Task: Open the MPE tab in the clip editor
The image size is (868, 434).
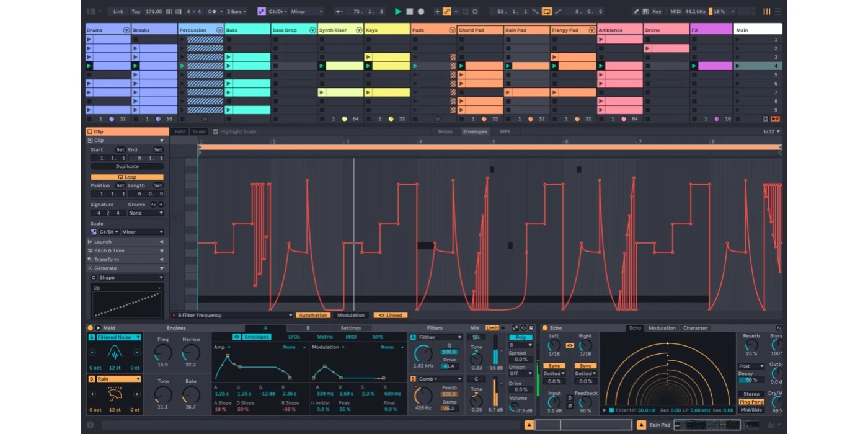Action: click(505, 131)
